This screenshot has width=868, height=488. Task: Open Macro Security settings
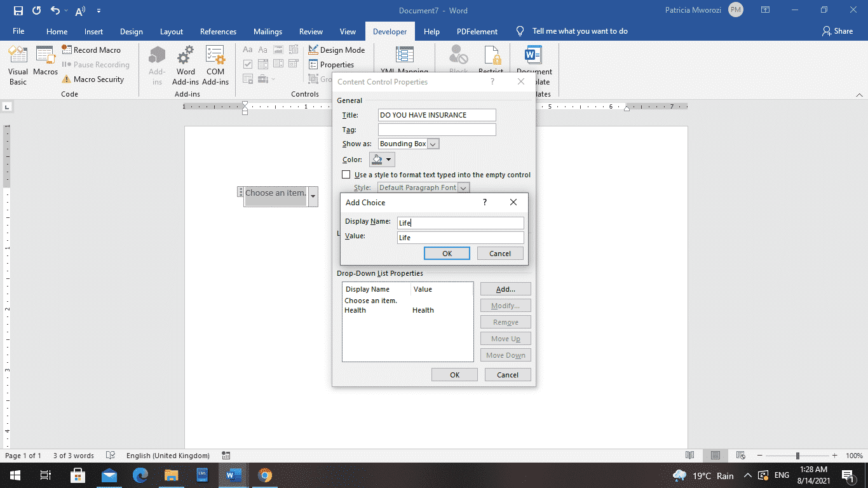95,79
